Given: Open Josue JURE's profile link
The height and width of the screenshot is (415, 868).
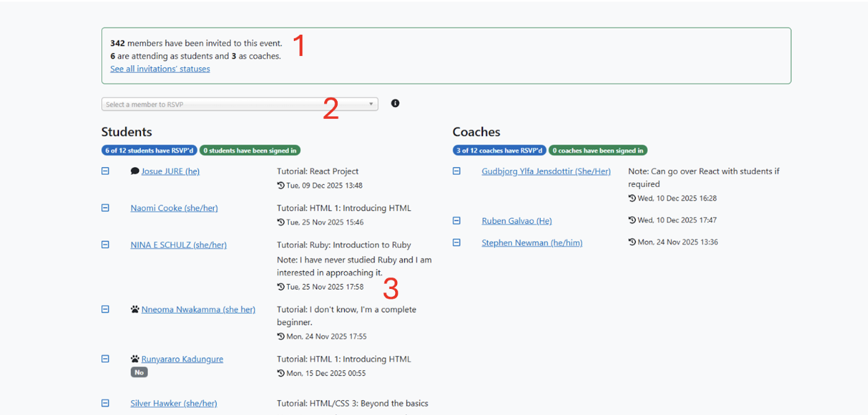Looking at the screenshot, I should point(170,171).
